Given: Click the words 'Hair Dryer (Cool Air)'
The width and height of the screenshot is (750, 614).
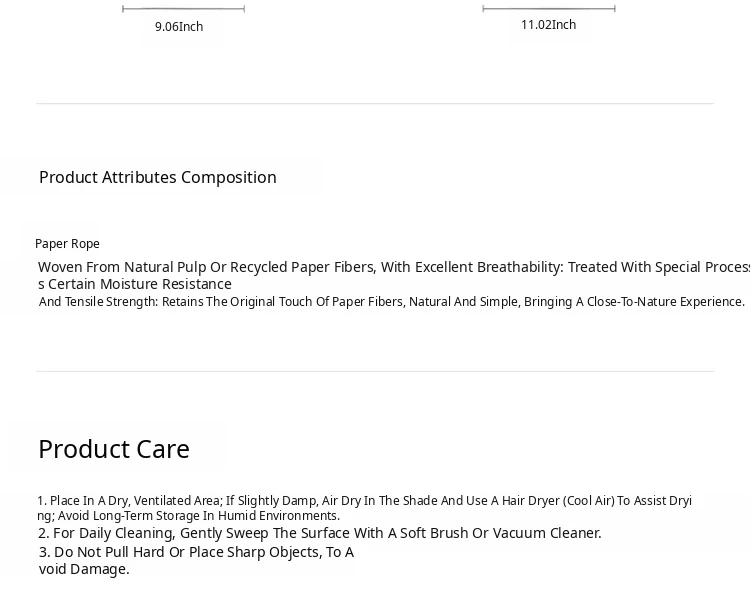Looking at the screenshot, I should [x=558, y=501].
